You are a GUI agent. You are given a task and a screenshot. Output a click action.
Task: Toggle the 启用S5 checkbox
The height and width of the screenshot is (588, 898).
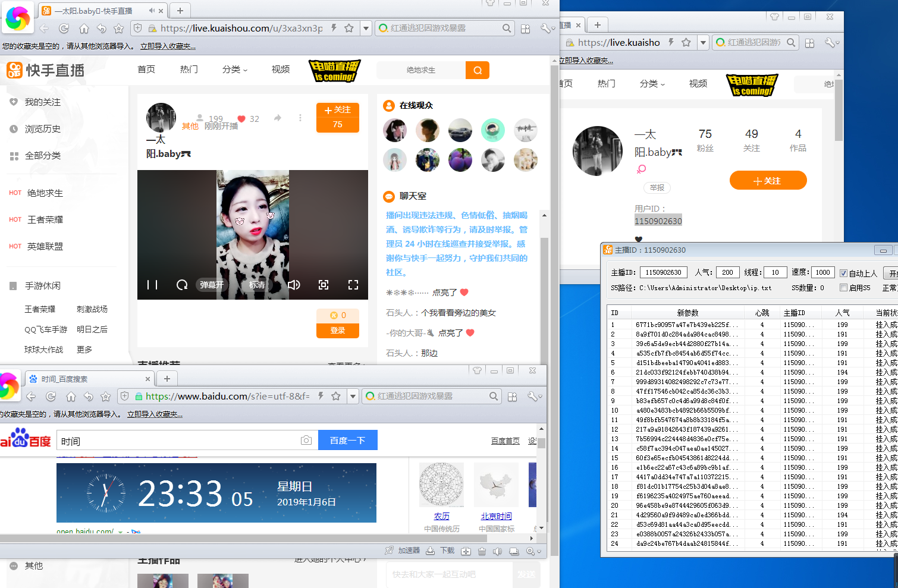click(x=843, y=288)
